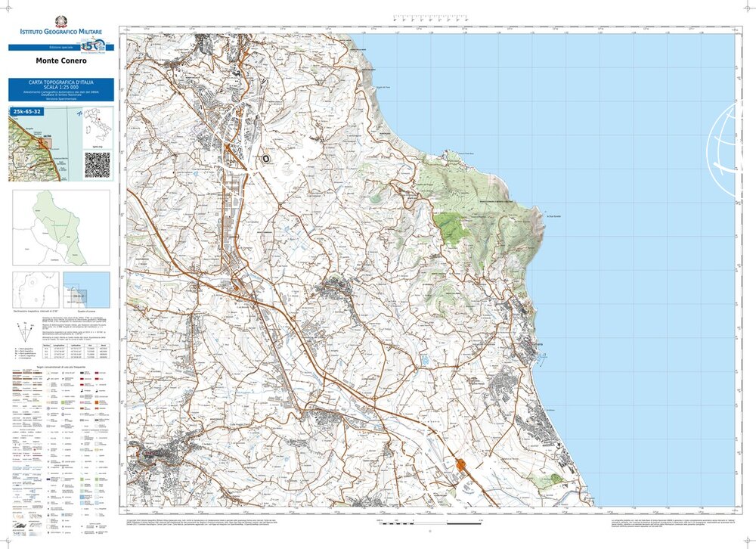Click the green administrative boundaries diagram
Image resolution: width=756 pixels, height=549 pixels.
point(60,228)
